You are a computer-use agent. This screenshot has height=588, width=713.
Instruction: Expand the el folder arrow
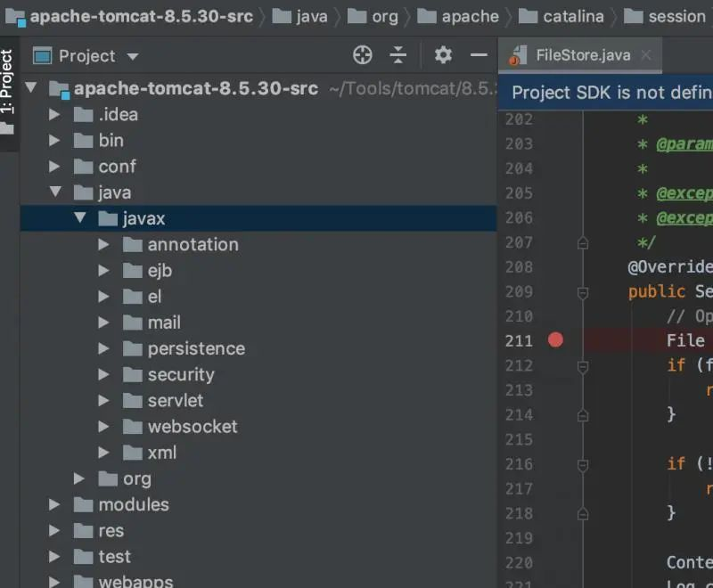click(103, 297)
